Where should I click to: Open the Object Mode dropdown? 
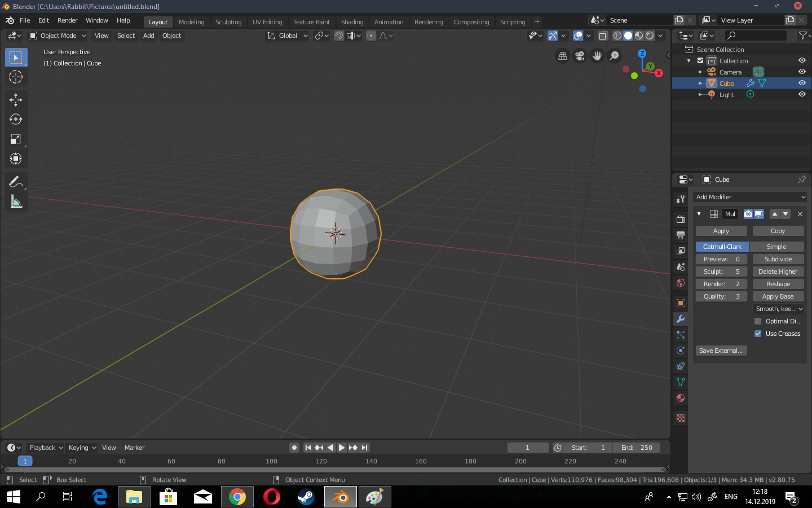coord(58,36)
